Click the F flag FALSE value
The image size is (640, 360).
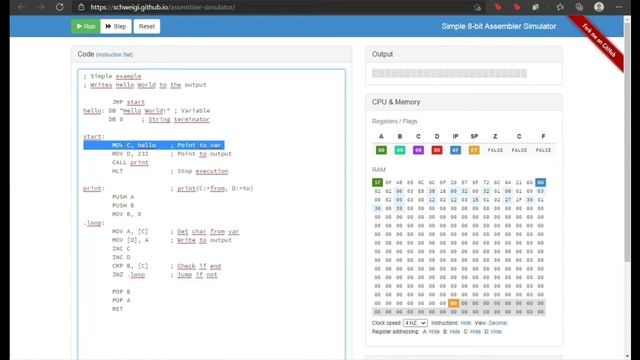click(543, 150)
